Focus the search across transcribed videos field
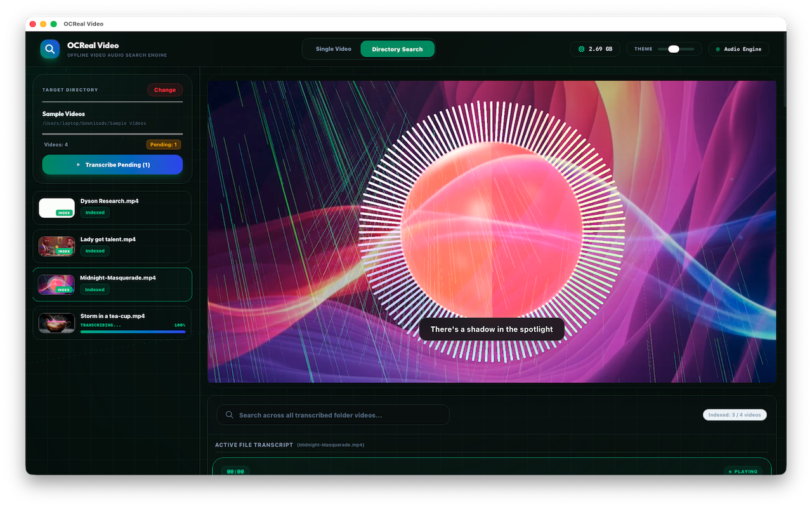 (333, 415)
